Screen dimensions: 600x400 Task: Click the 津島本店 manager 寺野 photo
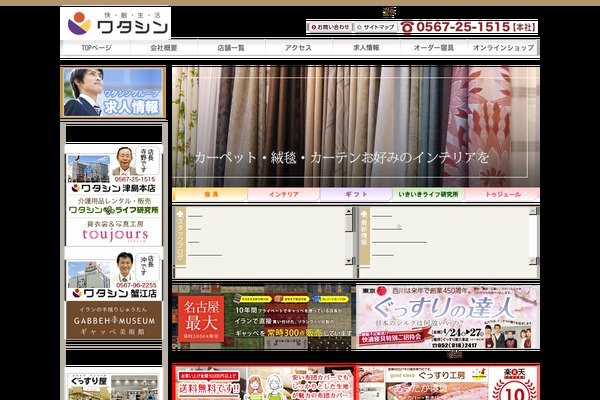tap(124, 161)
